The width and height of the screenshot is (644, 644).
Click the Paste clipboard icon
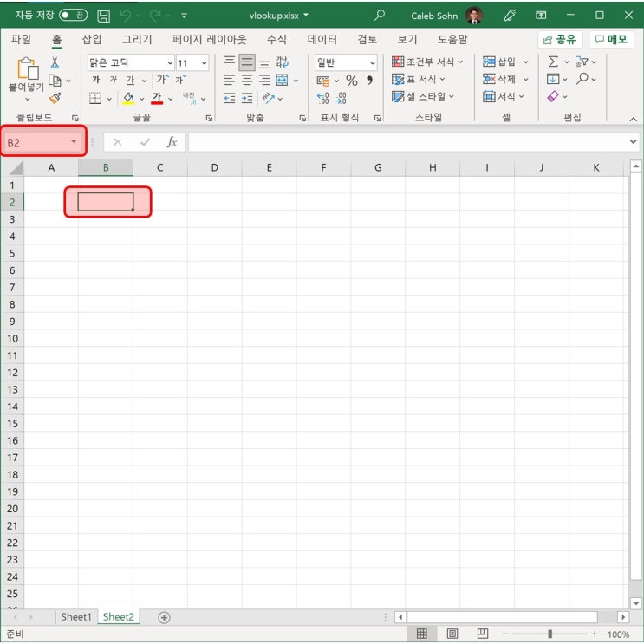tap(28, 68)
